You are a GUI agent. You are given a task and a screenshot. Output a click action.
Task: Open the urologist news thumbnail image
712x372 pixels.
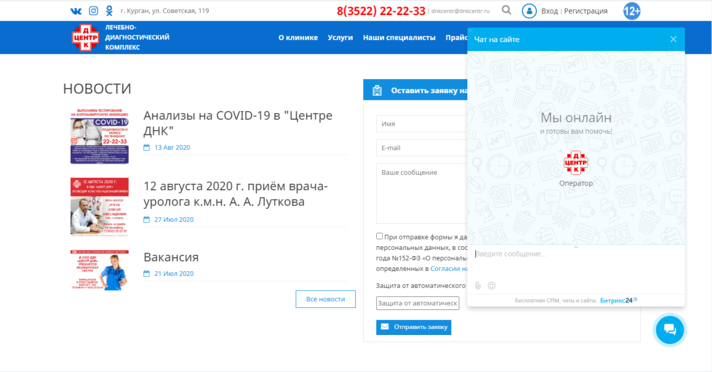click(99, 207)
